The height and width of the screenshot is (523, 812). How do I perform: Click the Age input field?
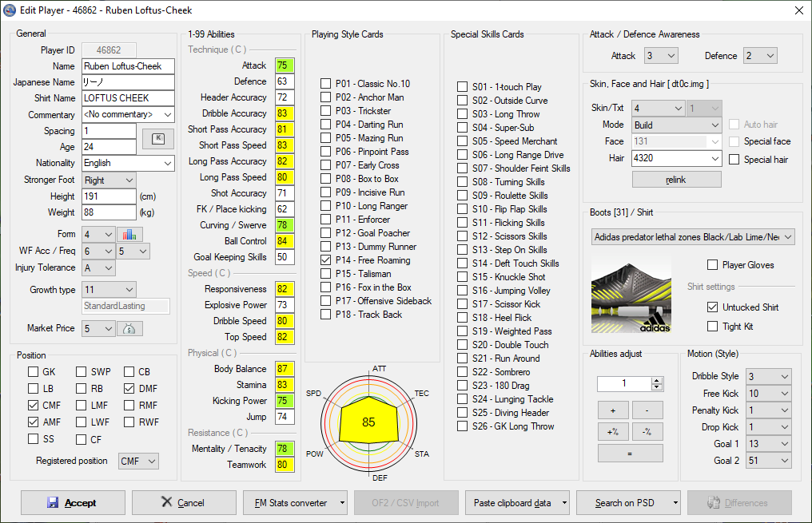(x=109, y=146)
